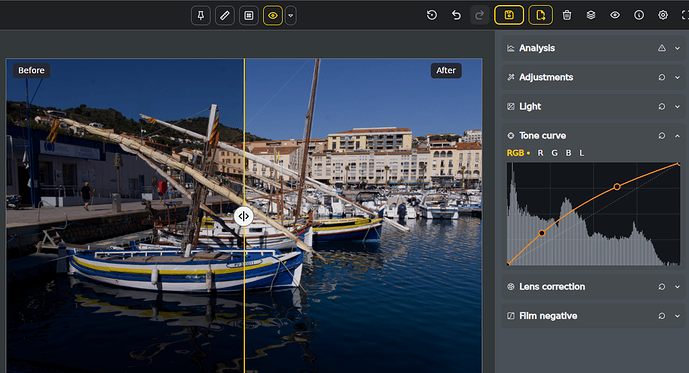The width and height of the screenshot is (689, 373).
Task: Select the B curve channel
Action: [568, 153]
